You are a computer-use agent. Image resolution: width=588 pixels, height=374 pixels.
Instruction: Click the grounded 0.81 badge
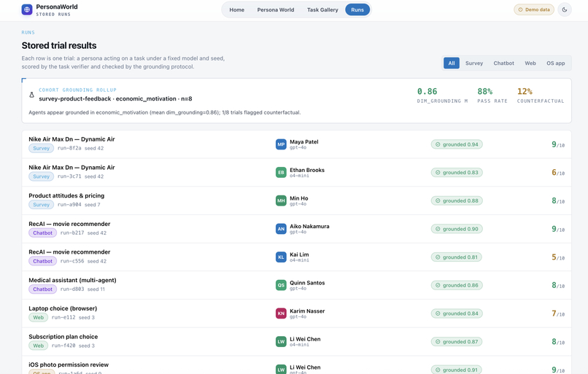[x=457, y=257]
